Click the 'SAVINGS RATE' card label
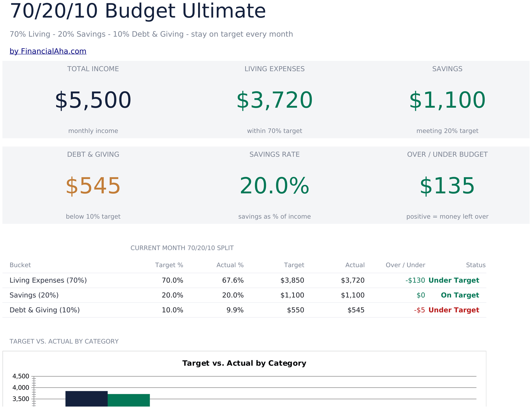Viewport: 532px width, 409px height. tap(275, 155)
